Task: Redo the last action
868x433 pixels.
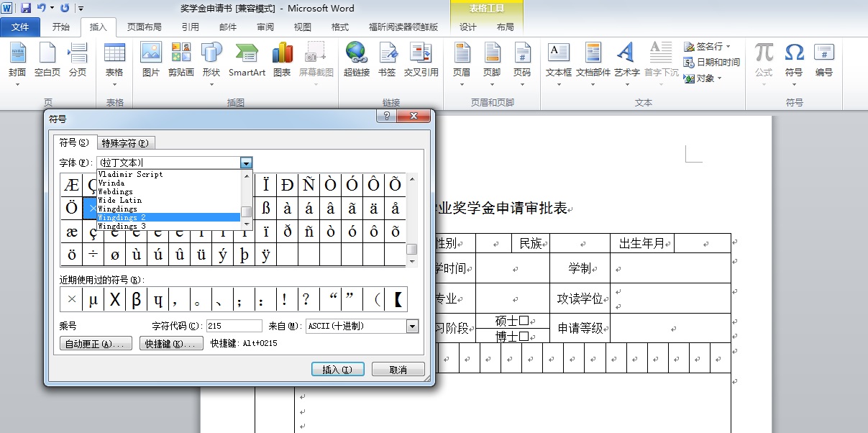Action: coord(65,8)
